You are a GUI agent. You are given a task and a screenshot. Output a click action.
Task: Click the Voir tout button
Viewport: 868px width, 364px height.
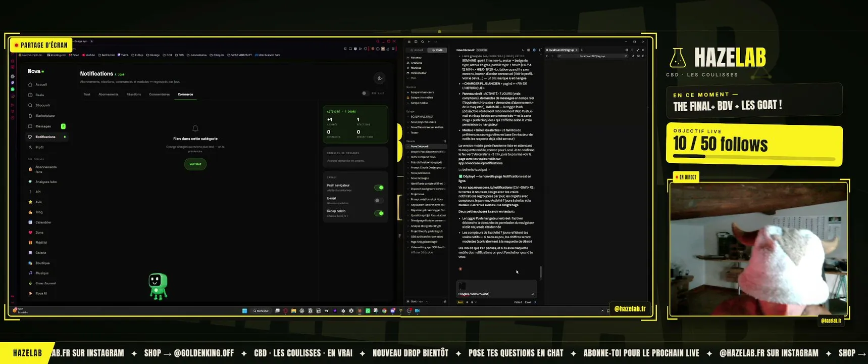pos(195,164)
